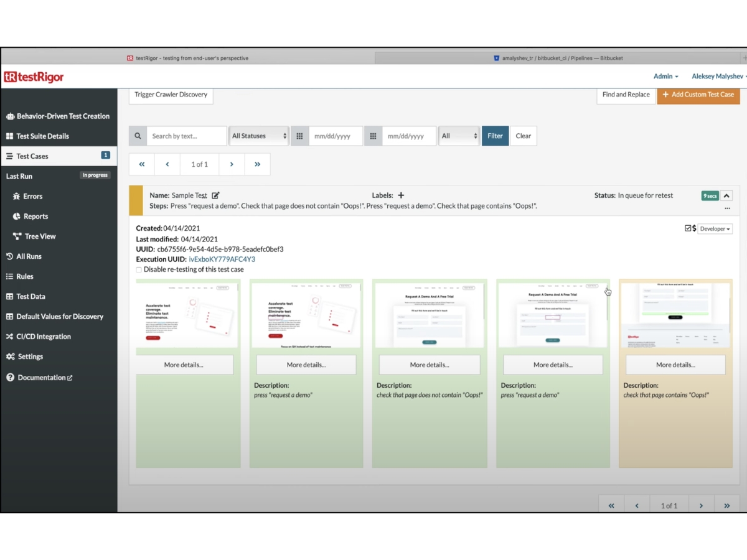The height and width of the screenshot is (560, 747).
Task: Click the Tree View hierarchy icon
Action: 17,236
